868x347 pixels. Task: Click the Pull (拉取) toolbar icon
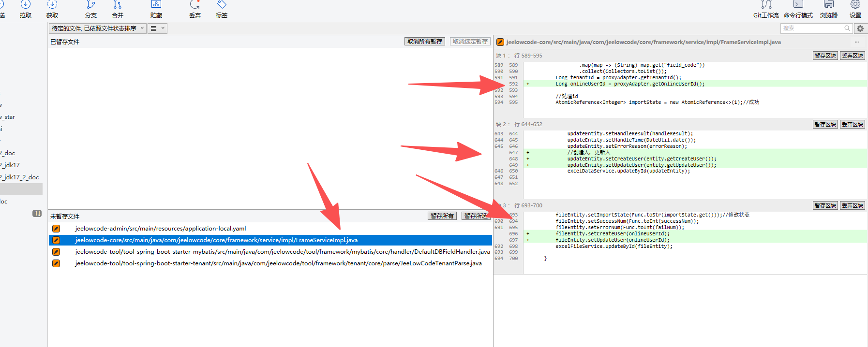pyautogui.click(x=26, y=6)
